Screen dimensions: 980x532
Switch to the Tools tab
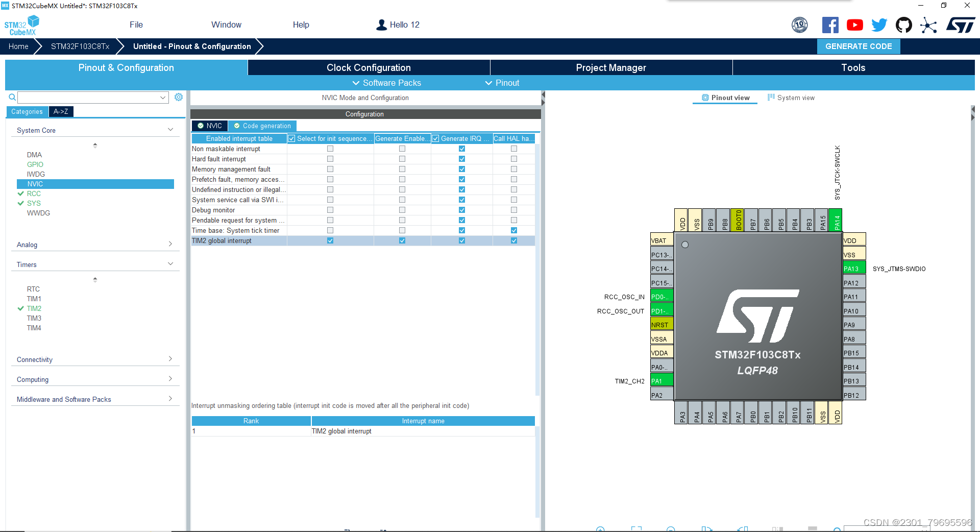(x=853, y=67)
